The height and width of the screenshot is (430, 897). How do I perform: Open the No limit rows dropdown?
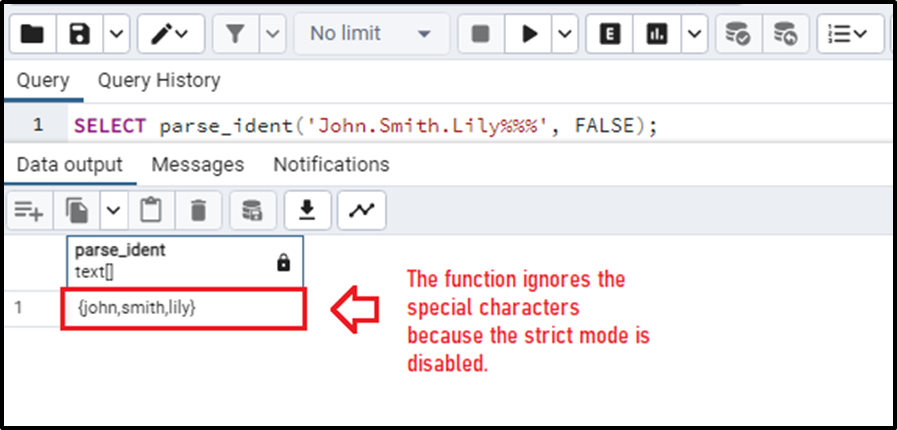coord(371,34)
